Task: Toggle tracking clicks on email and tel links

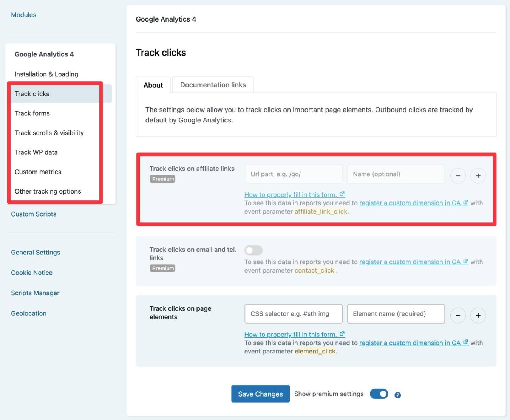Action: pyautogui.click(x=253, y=250)
